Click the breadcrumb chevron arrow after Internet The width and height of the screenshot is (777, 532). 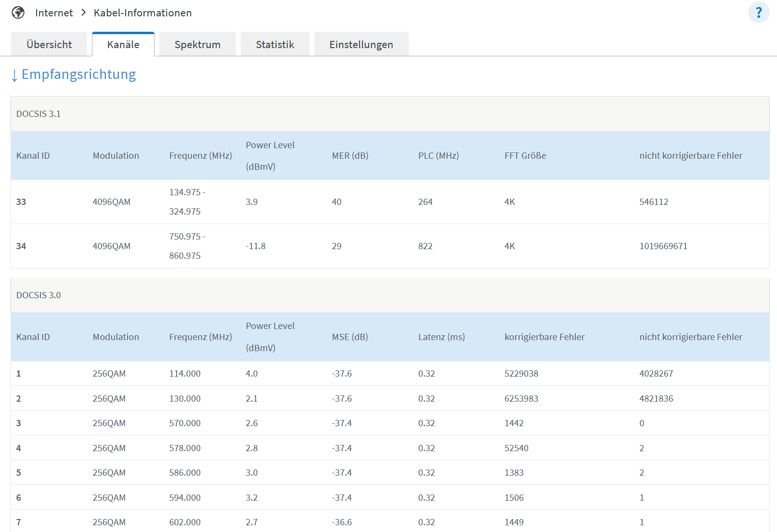coord(84,13)
